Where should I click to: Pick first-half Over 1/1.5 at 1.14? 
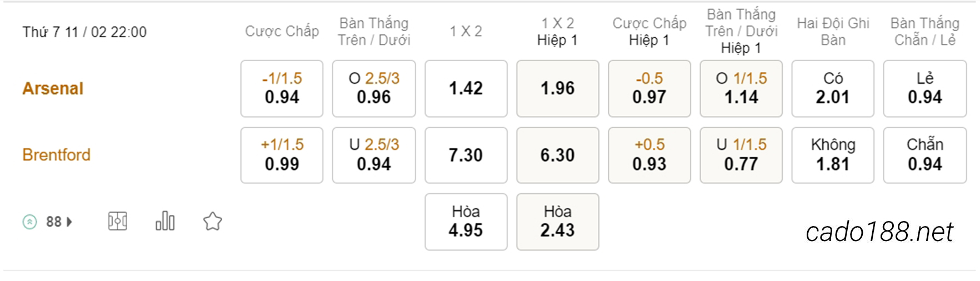point(741,89)
